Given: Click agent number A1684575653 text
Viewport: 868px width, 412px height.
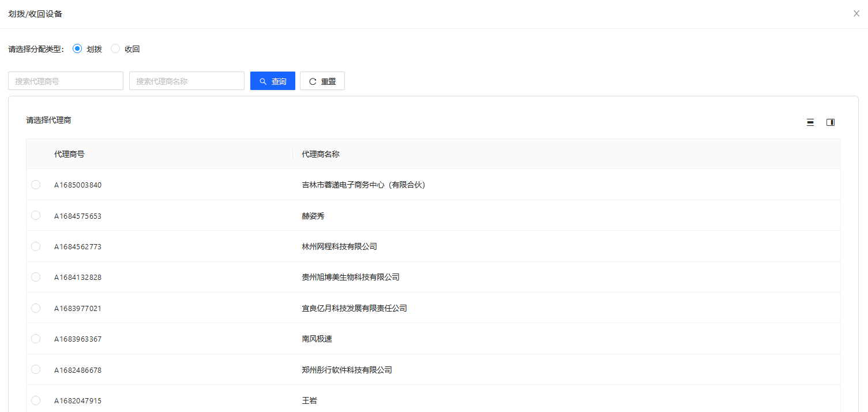Looking at the screenshot, I should 78,216.
